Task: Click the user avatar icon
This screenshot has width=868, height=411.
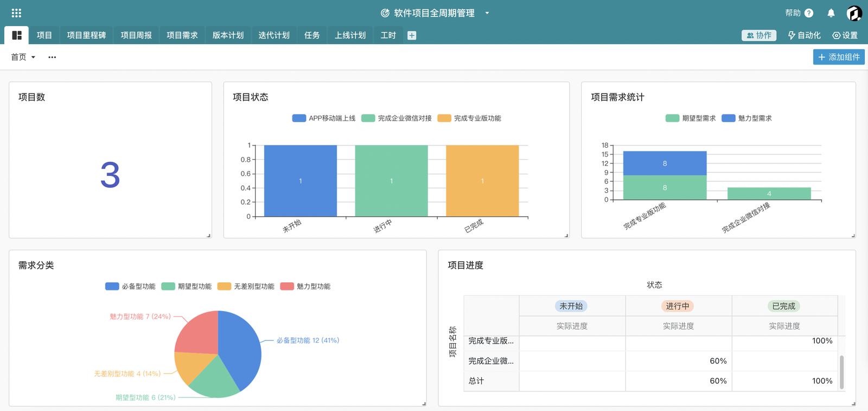Action: pyautogui.click(x=854, y=13)
